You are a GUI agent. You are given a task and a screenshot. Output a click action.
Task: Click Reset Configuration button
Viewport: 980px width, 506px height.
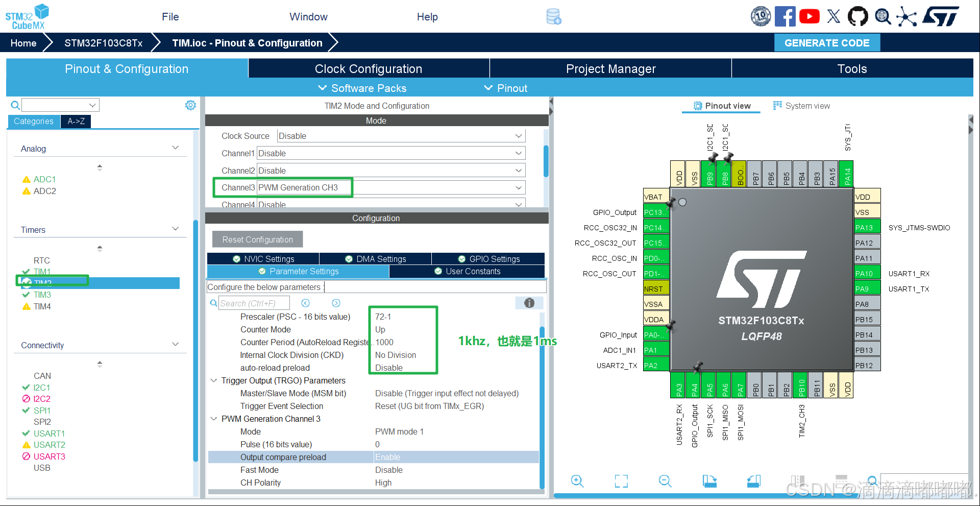point(257,239)
